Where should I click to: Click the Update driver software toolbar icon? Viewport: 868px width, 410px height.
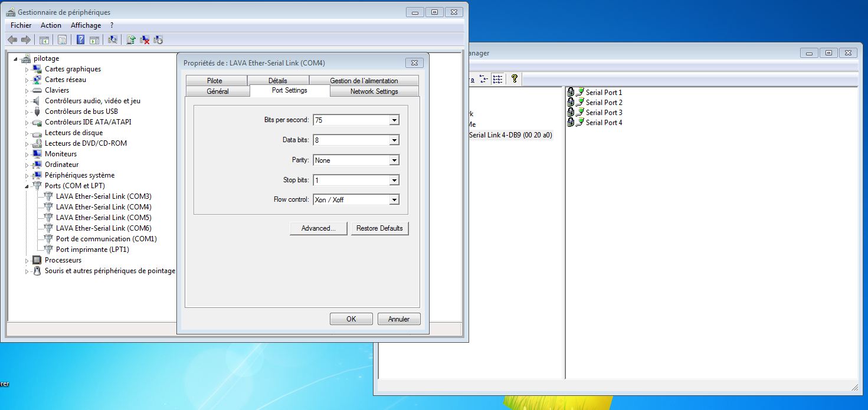coord(130,40)
